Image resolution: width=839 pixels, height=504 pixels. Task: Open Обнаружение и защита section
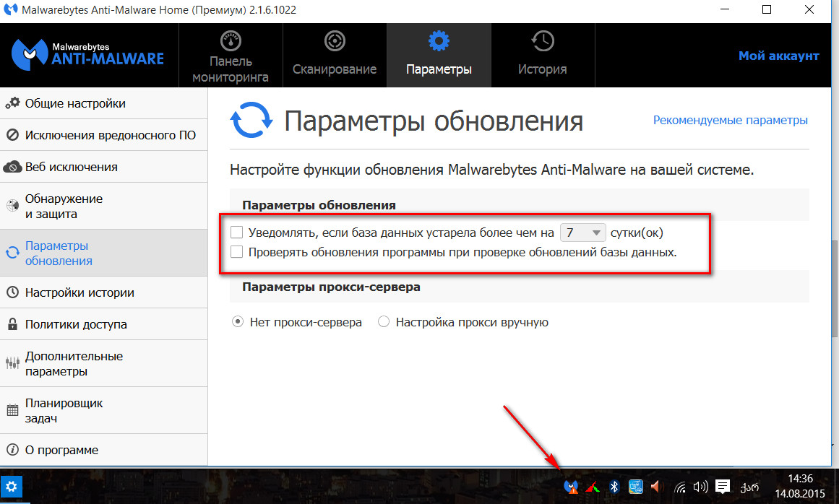click(104, 206)
